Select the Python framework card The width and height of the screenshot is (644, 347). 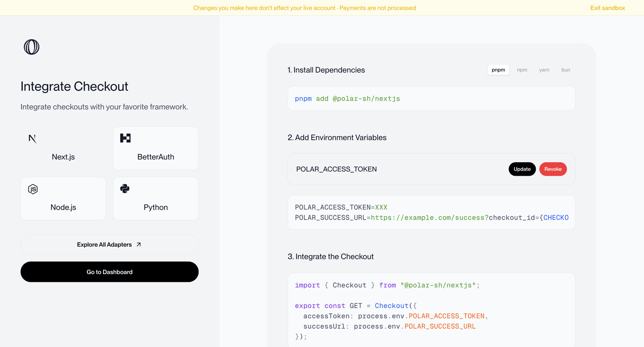tap(156, 199)
